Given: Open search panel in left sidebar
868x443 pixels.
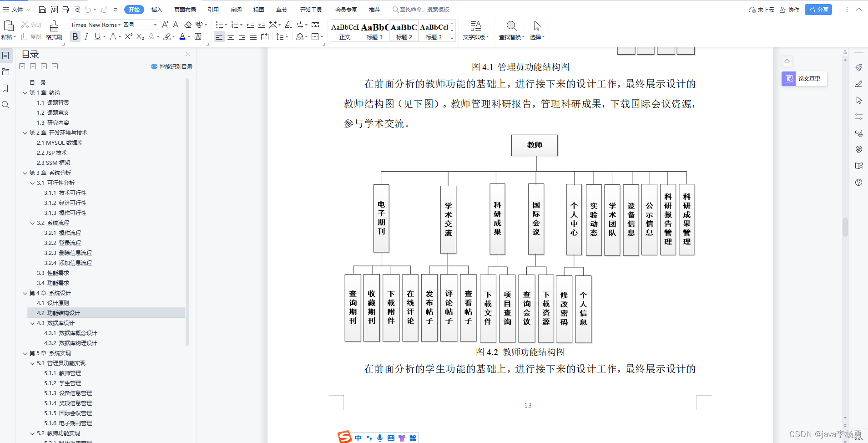Looking at the screenshot, I should click(x=5, y=105).
